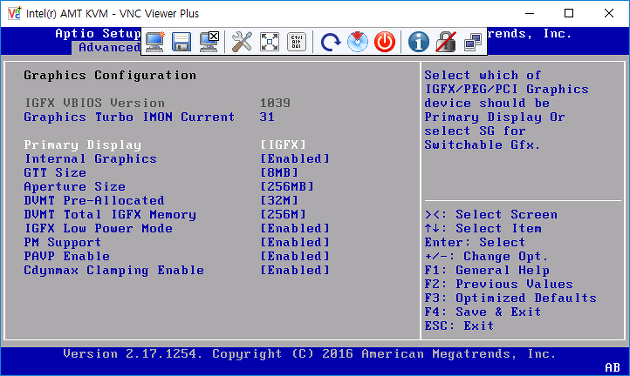Click the 'Select Item' hint line
Screen dimensions: 630x376
click(483, 228)
